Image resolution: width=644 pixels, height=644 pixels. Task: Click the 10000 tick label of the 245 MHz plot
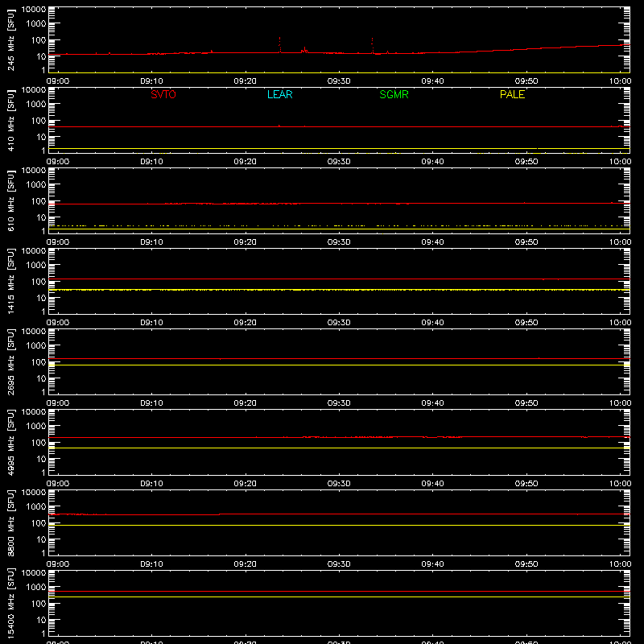coord(34,10)
